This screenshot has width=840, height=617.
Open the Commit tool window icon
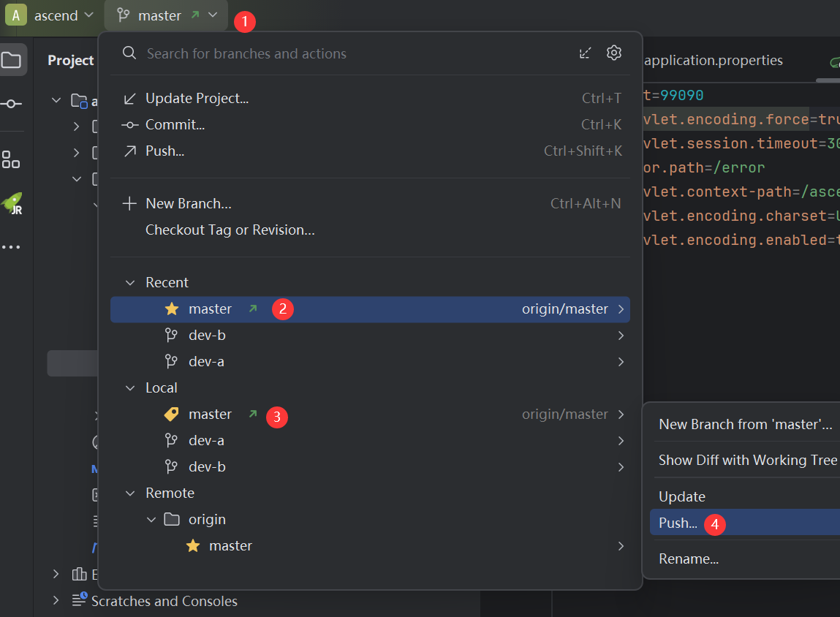(x=12, y=104)
